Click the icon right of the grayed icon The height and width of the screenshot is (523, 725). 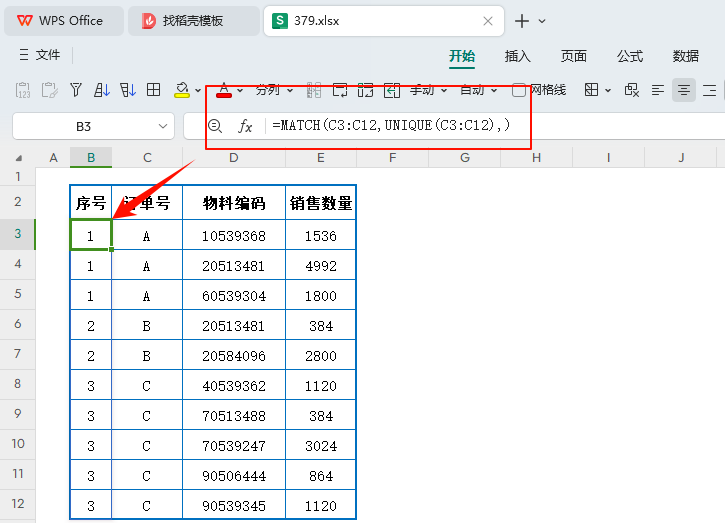point(340,90)
